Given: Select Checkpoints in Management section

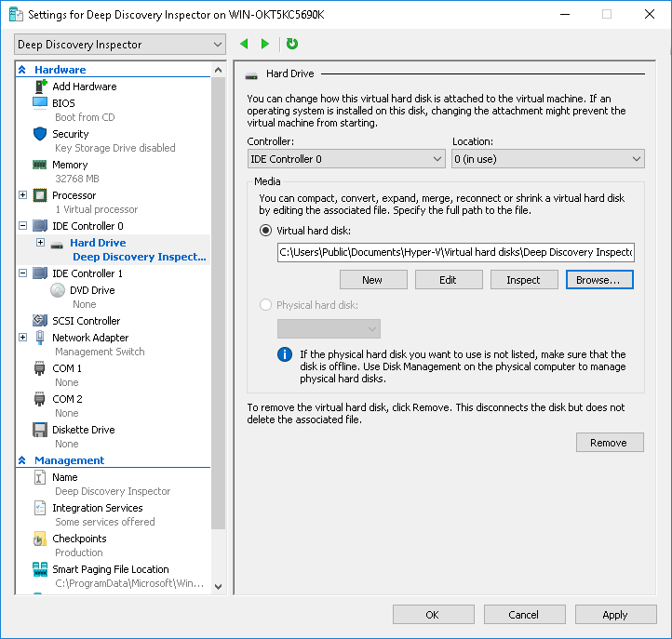Looking at the screenshot, I should click(x=79, y=539).
